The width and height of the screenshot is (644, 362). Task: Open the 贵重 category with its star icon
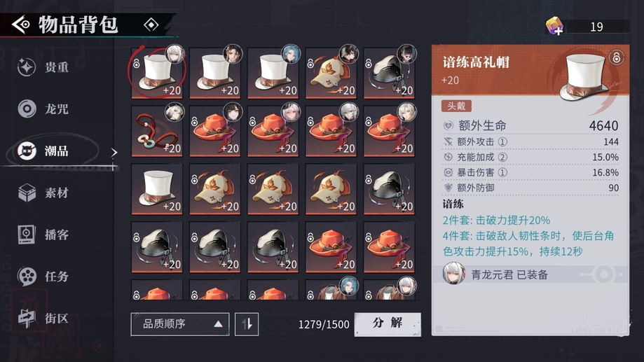point(27,67)
